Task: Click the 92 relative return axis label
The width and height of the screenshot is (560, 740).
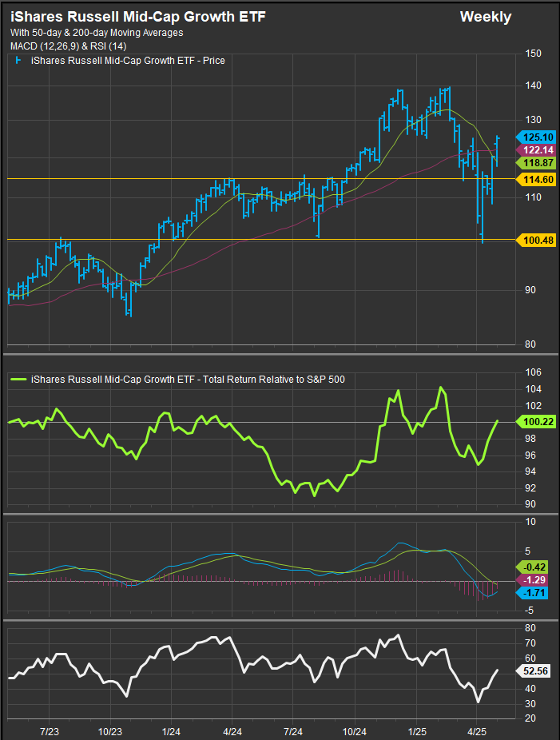Action: pyautogui.click(x=530, y=487)
